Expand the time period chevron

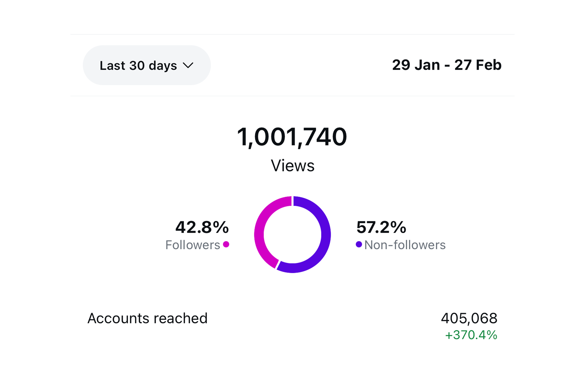pos(188,65)
